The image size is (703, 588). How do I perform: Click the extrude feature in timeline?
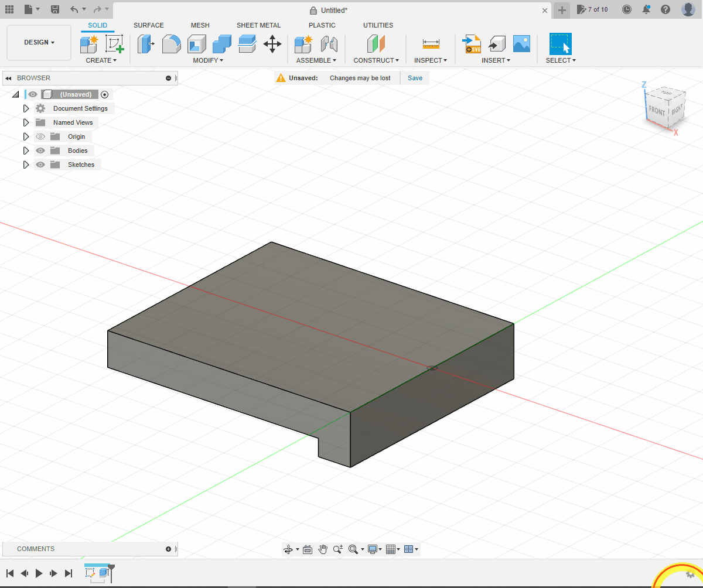point(104,573)
